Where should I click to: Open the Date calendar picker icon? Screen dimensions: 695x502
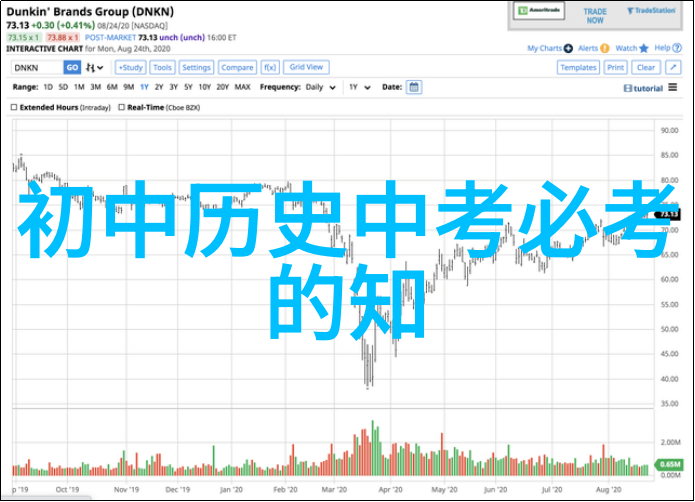coord(414,87)
